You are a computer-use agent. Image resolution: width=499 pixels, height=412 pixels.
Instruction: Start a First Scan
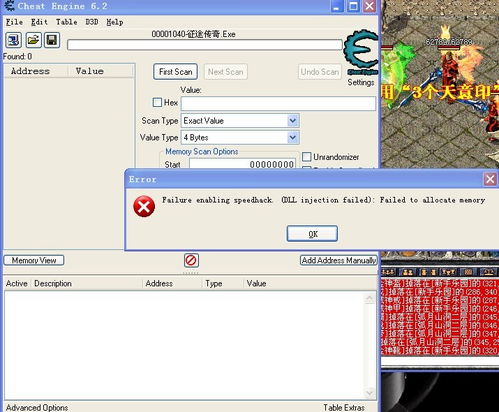(x=175, y=72)
